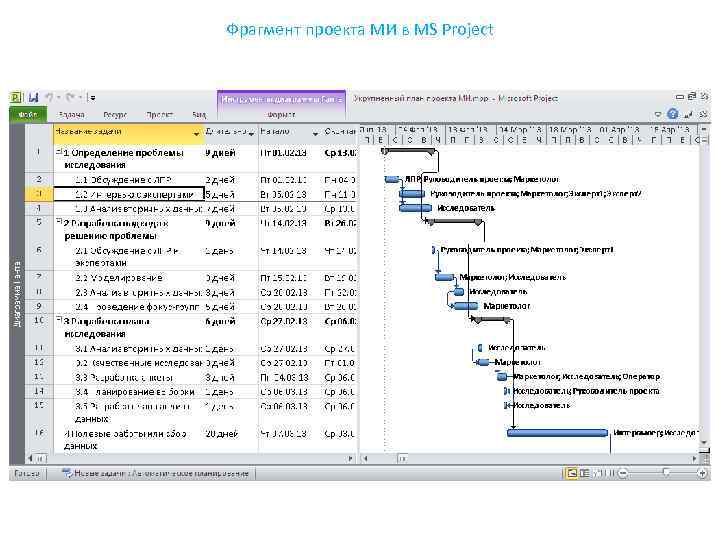Switch to the Задача ribbon tab
The width and height of the screenshot is (720, 540).
coord(72,114)
